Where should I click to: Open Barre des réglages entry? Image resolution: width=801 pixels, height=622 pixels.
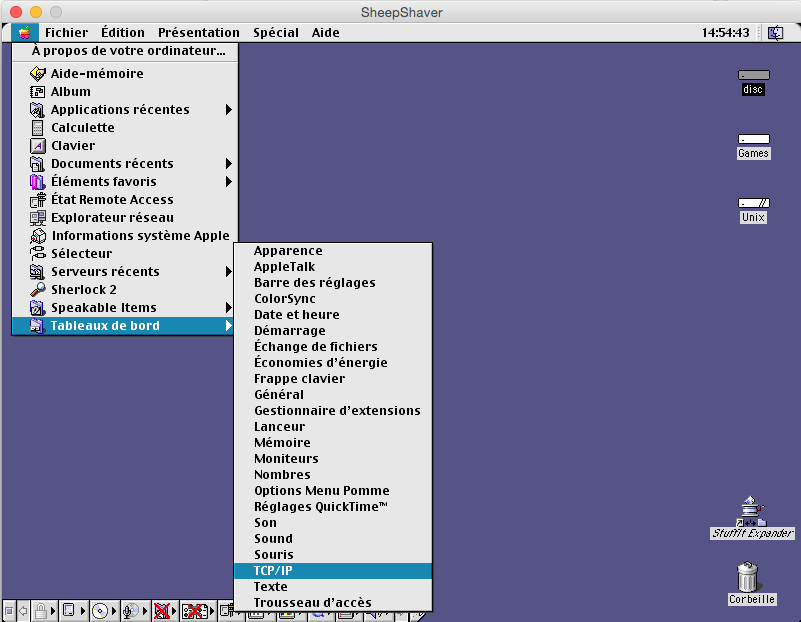click(x=333, y=282)
